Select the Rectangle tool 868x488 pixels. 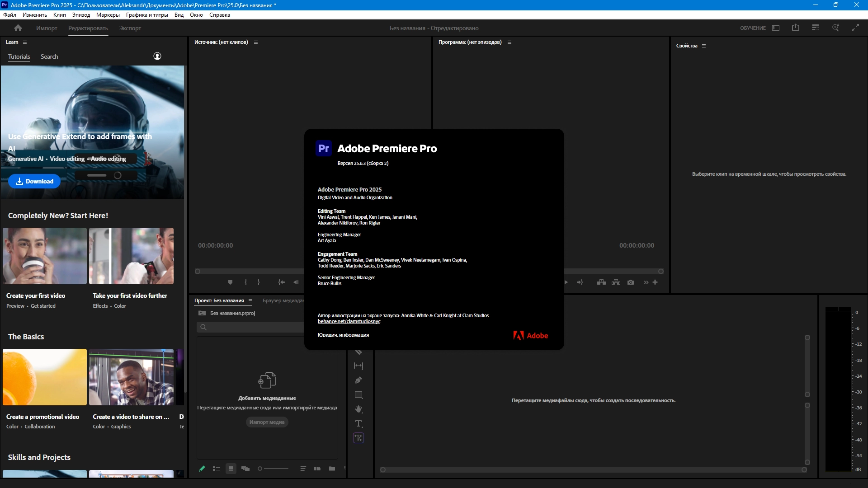tap(359, 394)
